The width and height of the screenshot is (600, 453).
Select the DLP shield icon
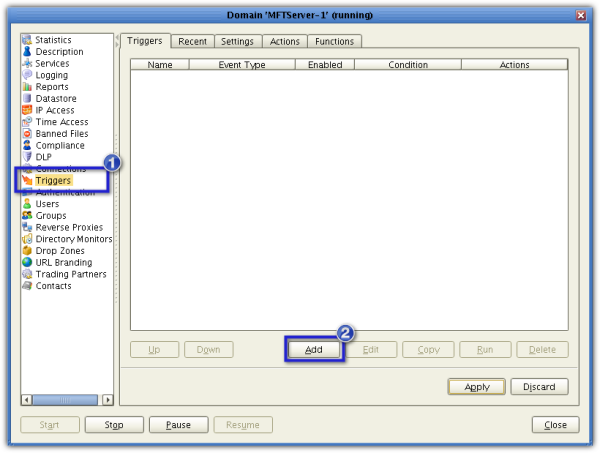[x=27, y=157]
